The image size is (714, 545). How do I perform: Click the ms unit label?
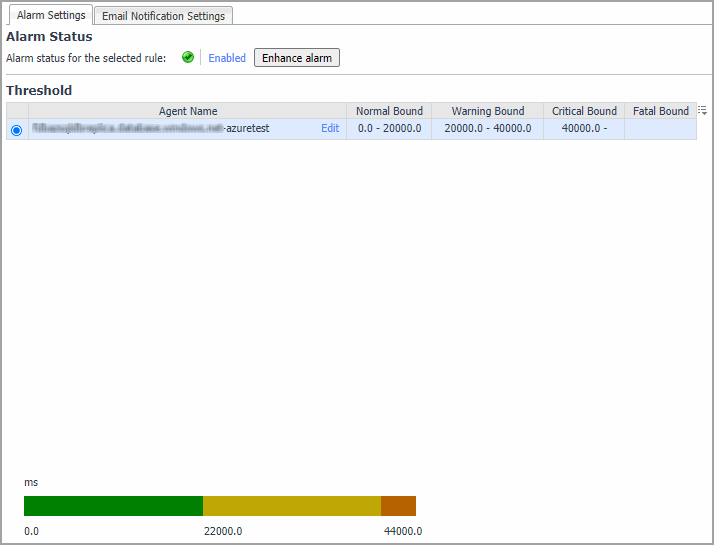pos(31,482)
